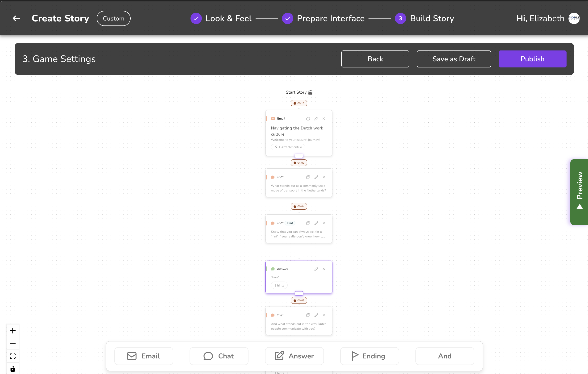Open the Riddle Story profile avatar
This screenshot has height=374, width=588.
coord(574,18)
